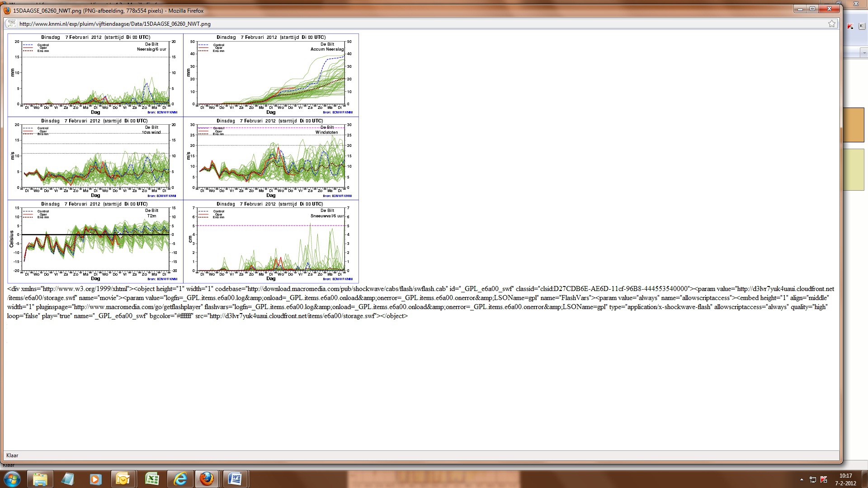Open Windows Media Player from taskbar
This screenshot has width=868, height=488.
[x=95, y=479]
